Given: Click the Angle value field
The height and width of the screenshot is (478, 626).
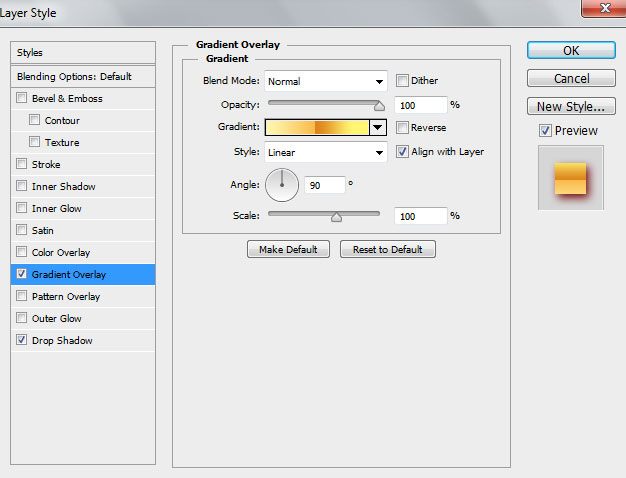Looking at the screenshot, I should tap(325, 185).
